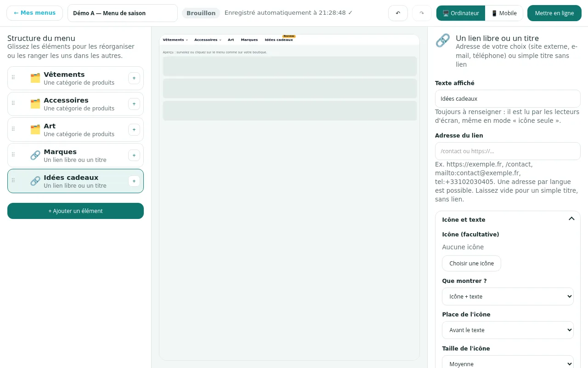Select the Marques item in structure list
588x368 pixels.
(x=75, y=155)
